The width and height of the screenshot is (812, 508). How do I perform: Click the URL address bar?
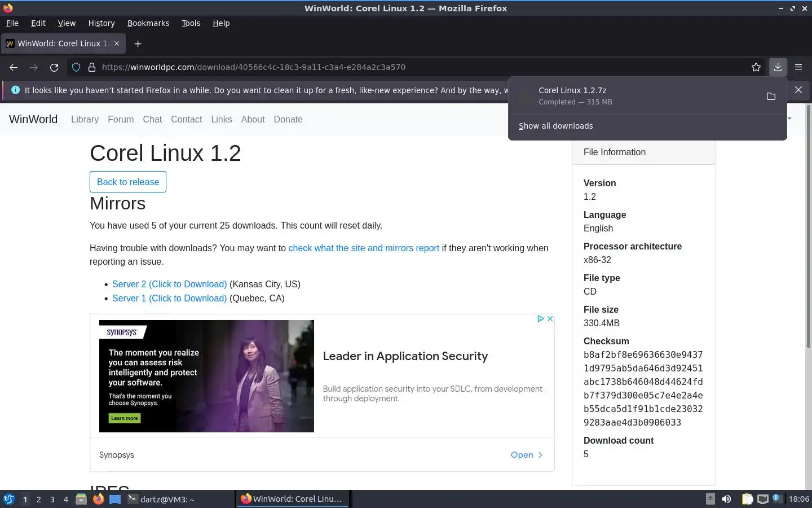tap(417, 67)
